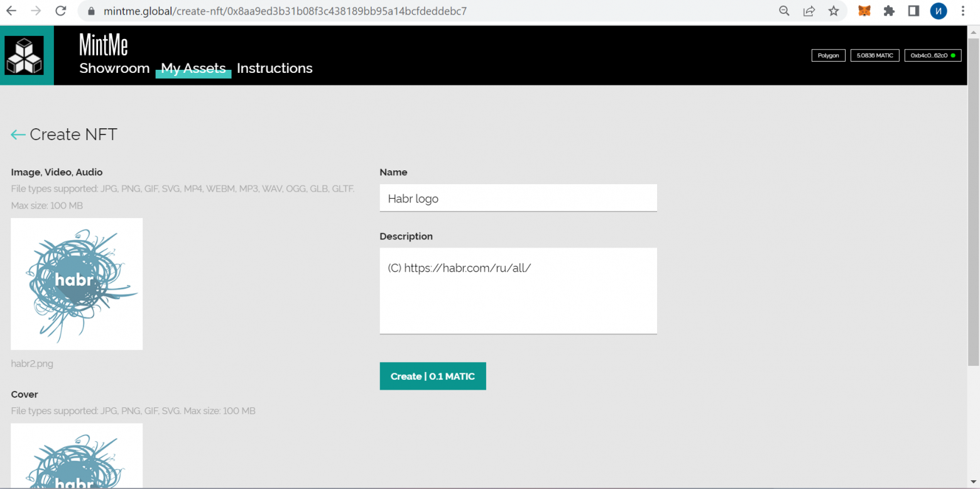Focus the Name input field
Screen dimensions: 980x489
pos(518,198)
